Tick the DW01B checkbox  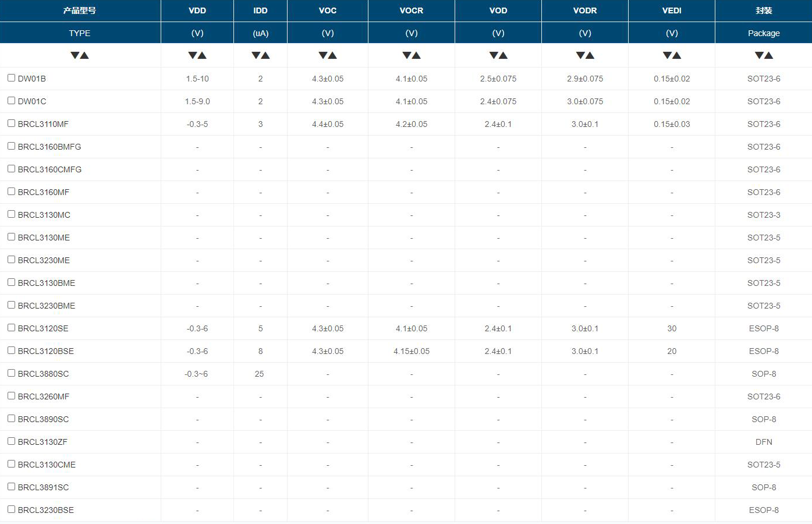[x=11, y=77]
